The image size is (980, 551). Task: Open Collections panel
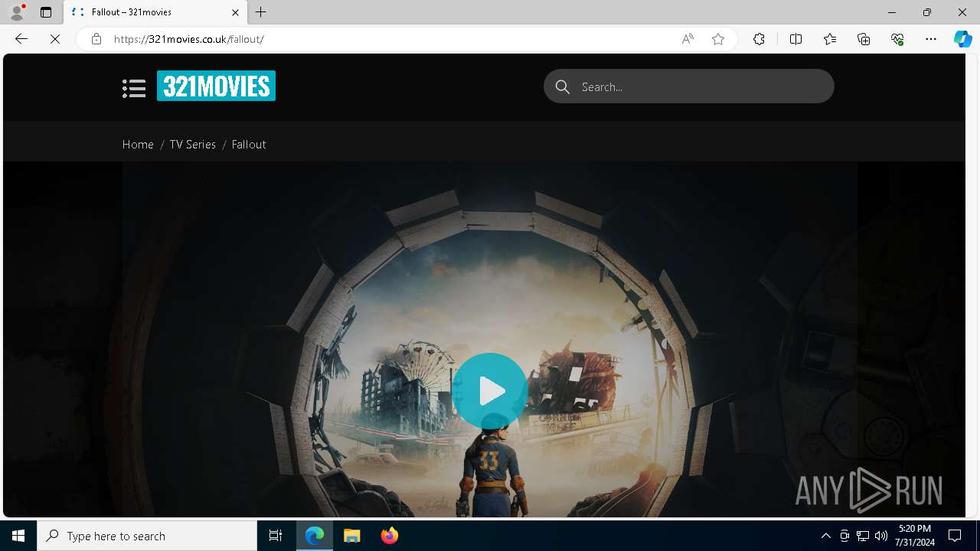[x=864, y=39]
